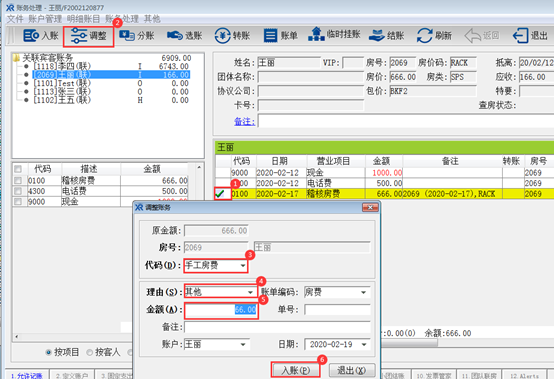The image size is (554, 379).
Task: Open the 明细账目 menu
Action: [83, 19]
